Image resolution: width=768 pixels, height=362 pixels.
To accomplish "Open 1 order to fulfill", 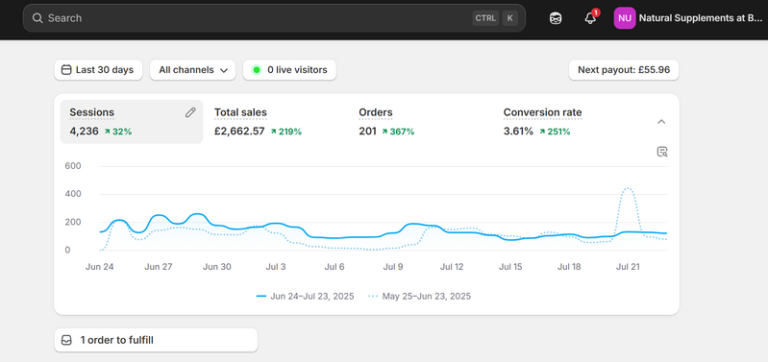I will (x=156, y=340).
